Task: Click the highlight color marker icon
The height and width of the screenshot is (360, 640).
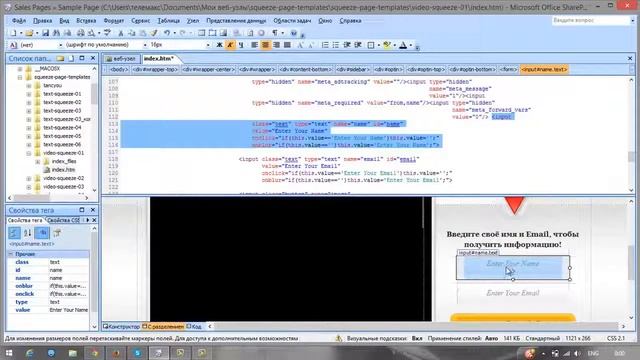Action: click(x=387, y=45)
